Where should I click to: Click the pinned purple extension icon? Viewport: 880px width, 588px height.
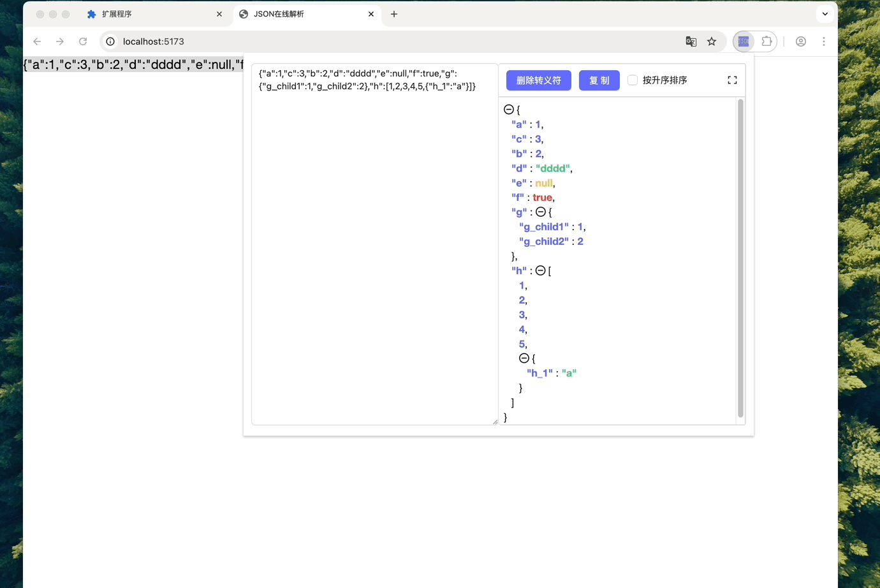pos(743,41)
